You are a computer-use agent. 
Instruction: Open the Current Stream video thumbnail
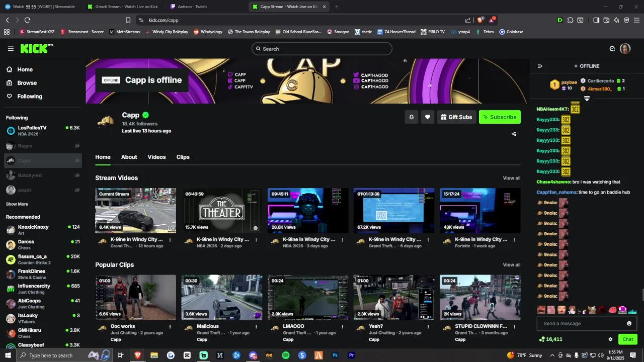(x=136, y=211)
